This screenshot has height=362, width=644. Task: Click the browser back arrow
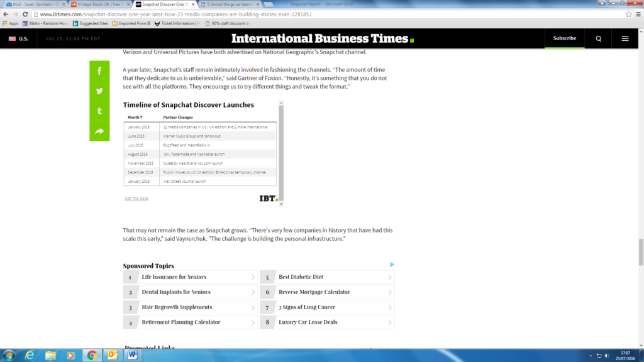[x=6, y=14]
